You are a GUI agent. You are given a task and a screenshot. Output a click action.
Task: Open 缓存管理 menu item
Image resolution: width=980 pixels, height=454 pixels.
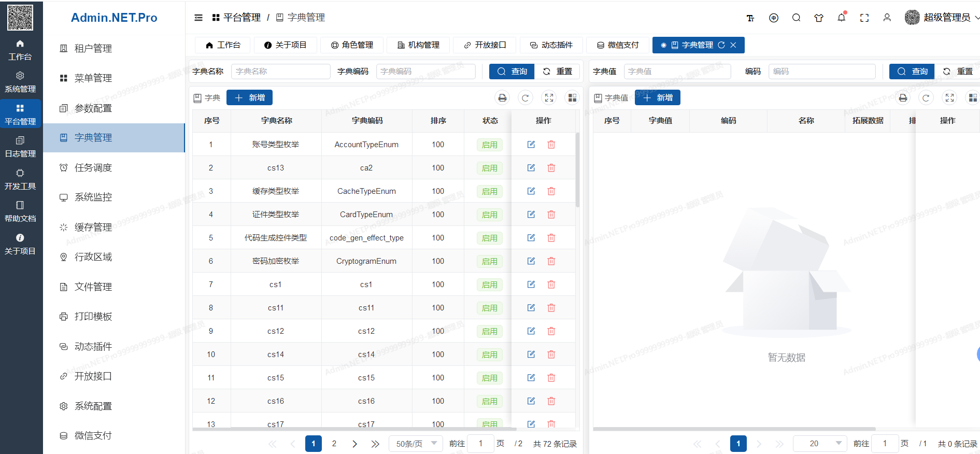click(x=114, y=227)
